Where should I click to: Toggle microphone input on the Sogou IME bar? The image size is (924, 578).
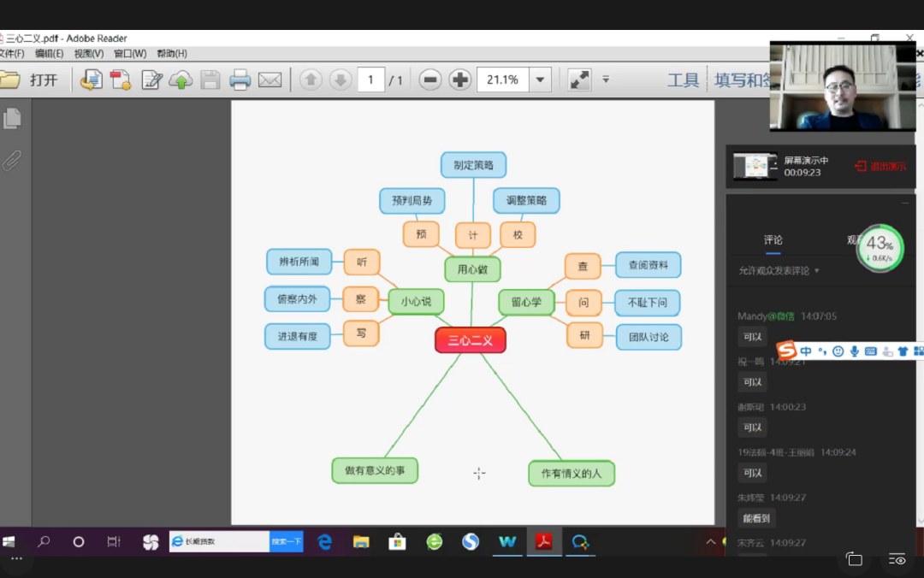854,351
